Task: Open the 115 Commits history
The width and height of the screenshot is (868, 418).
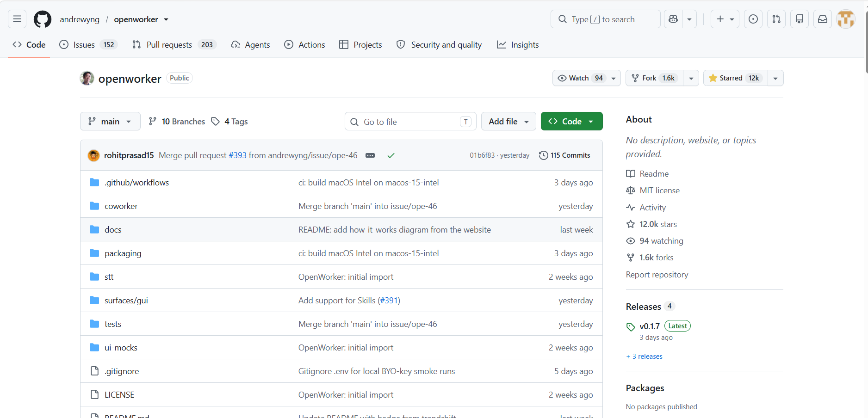Action: [564, 155]
